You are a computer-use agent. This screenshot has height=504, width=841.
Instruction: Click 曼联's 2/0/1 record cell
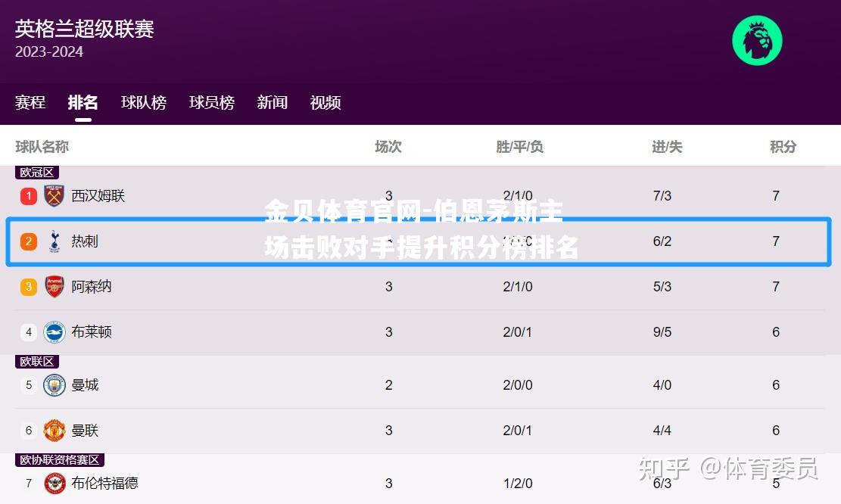(518, 430)
